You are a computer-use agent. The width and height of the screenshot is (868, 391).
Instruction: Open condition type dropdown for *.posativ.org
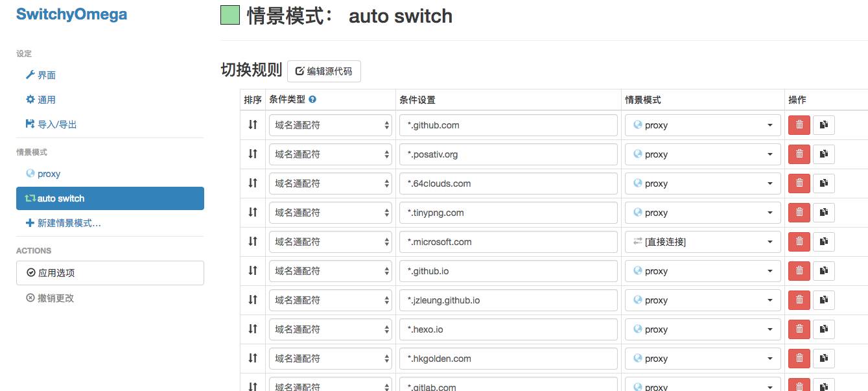pos(331,154)
